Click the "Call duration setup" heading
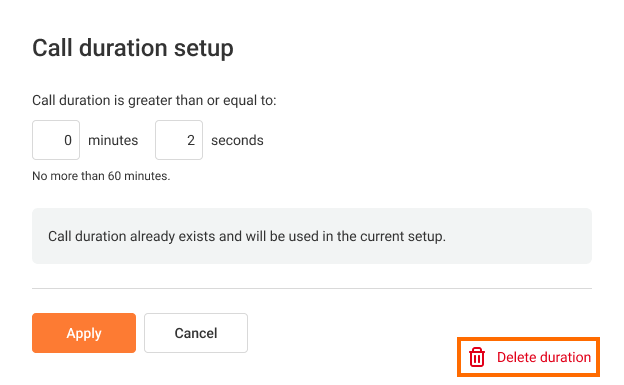The image size is (624, 385). [133, 49]
